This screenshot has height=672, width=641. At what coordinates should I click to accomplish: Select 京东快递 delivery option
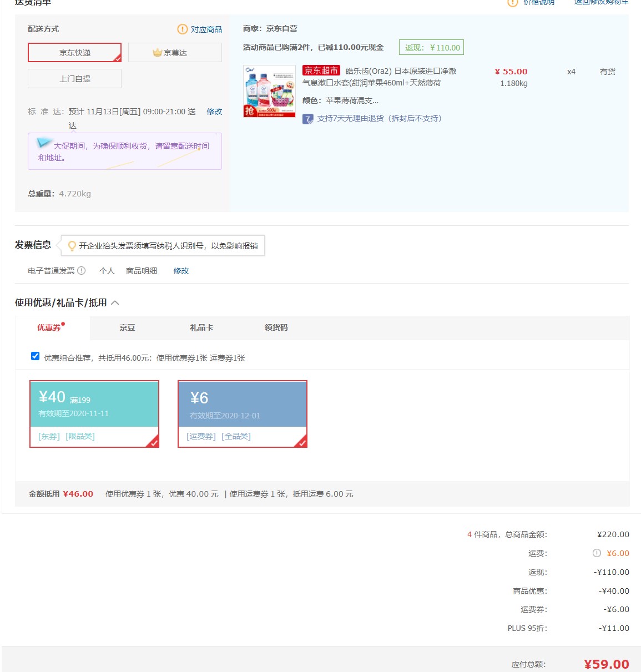[x=75, y=53]
